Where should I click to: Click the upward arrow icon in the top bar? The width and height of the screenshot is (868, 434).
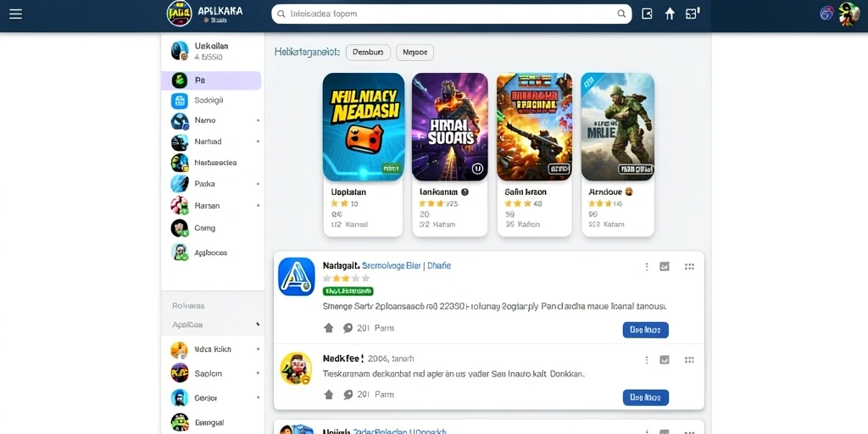coord(670,14)
